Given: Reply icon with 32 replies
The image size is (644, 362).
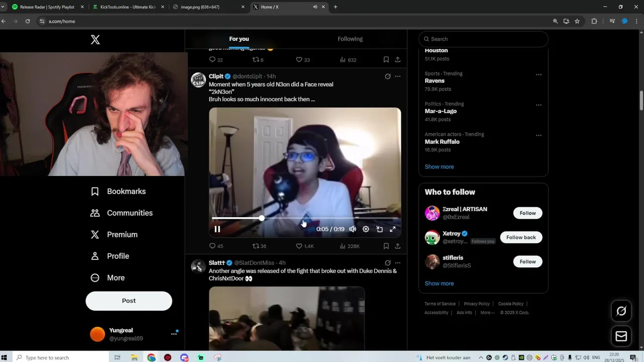Looking at the screenshot, I should pos(212,60).
